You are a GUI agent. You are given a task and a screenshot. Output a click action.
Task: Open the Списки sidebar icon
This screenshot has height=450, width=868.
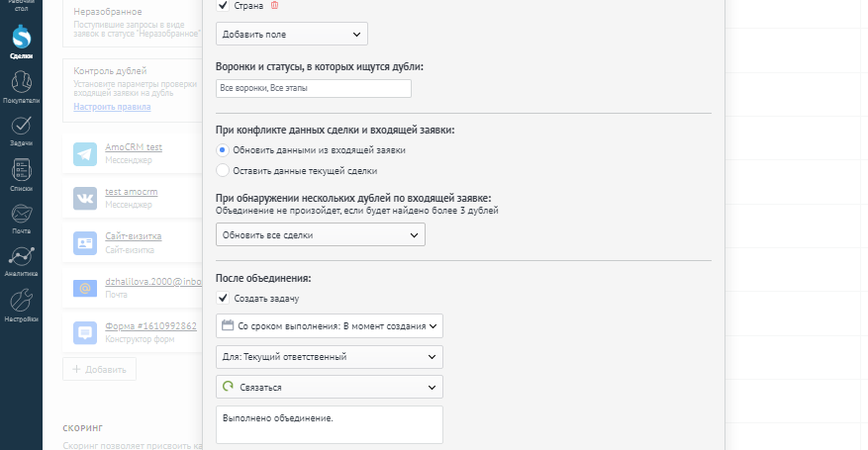point(21,173)
